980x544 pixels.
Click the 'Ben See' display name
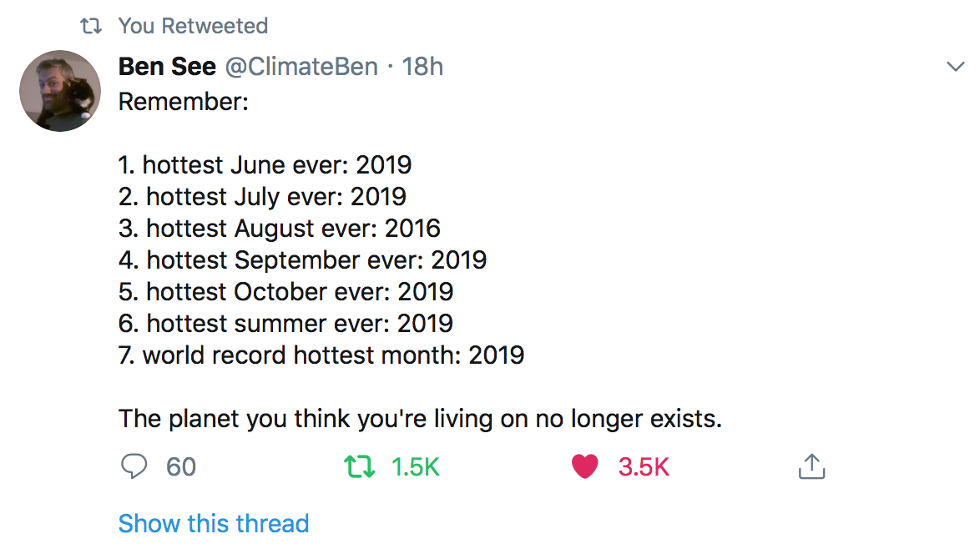pyautogui.click(x=168, y=66)
